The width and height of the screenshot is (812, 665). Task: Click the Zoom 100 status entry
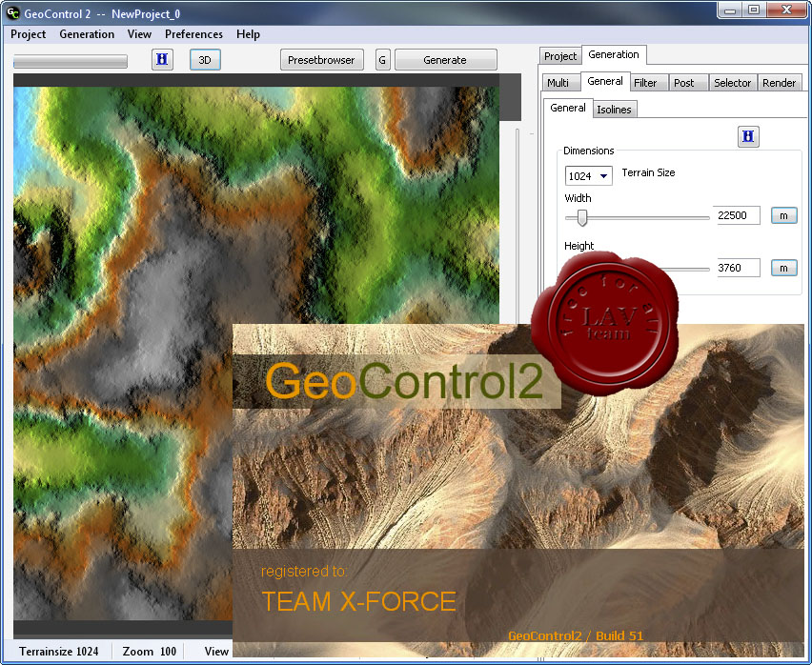(149, 651)
